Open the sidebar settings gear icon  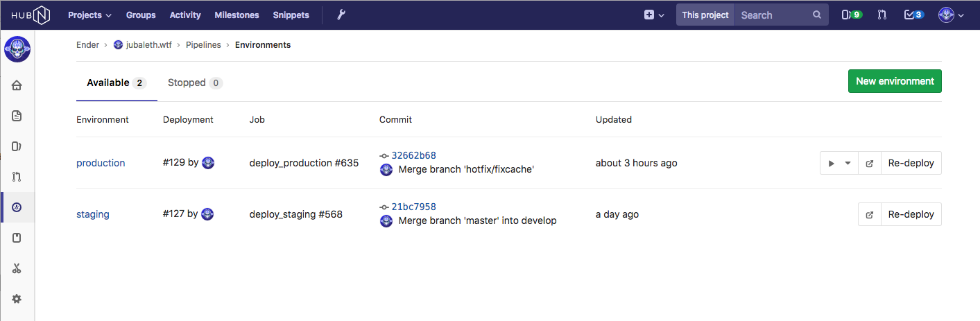pyautogui.click(x=17, y=299)
